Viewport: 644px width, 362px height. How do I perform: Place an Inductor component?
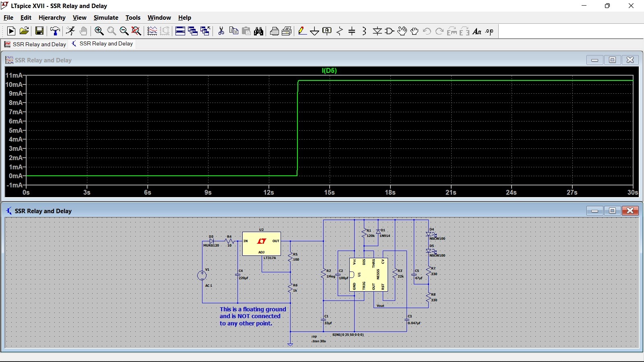click(x=364, y=31)
